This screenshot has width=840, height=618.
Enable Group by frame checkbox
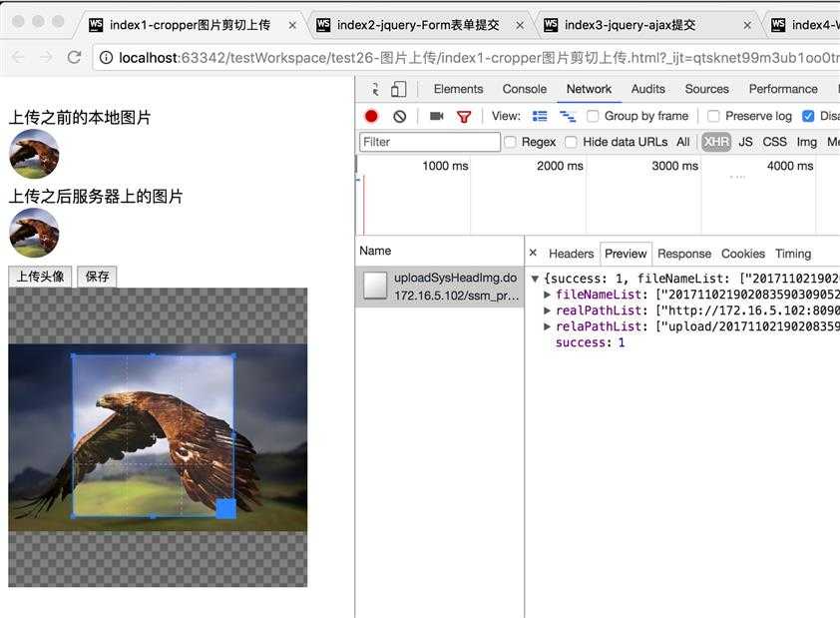click(x=593, y=116)
